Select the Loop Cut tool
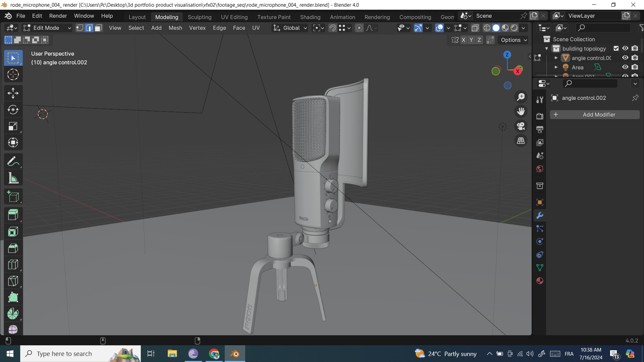The width and height of the screenshot is (644, 362). [13, 264]
